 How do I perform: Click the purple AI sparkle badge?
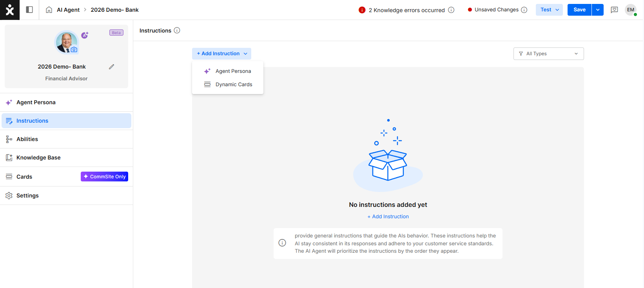click(x=85, y=35)
